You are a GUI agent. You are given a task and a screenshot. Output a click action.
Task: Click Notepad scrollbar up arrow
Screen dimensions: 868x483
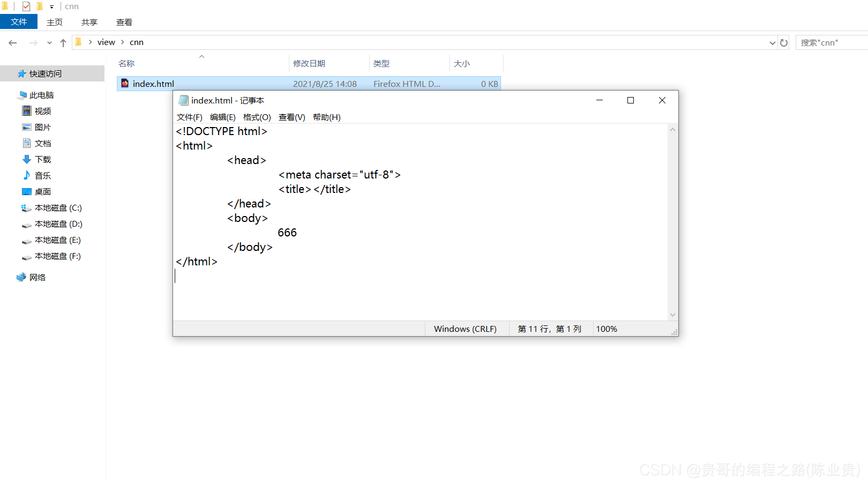(672, 130)
